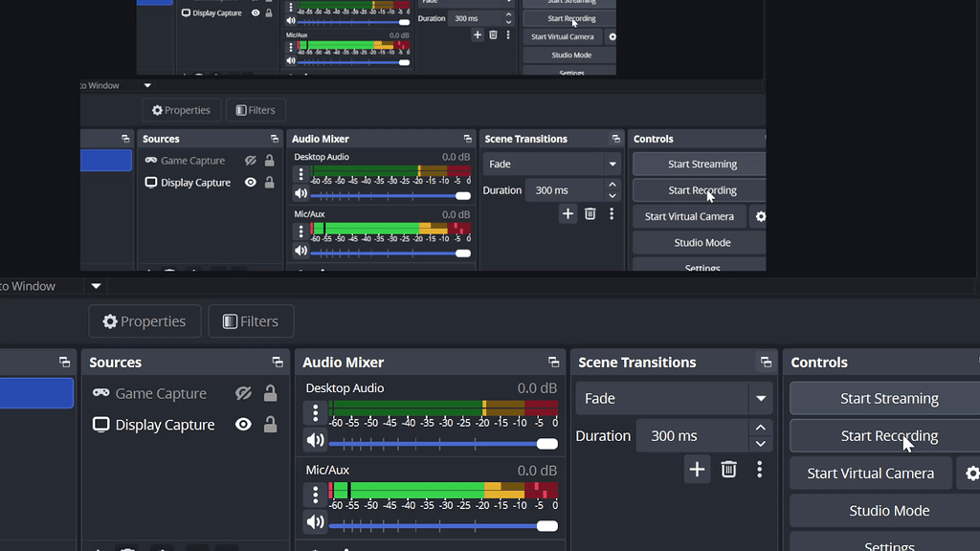Increase transition Duration in the largest OBS view

pos(761,428)
